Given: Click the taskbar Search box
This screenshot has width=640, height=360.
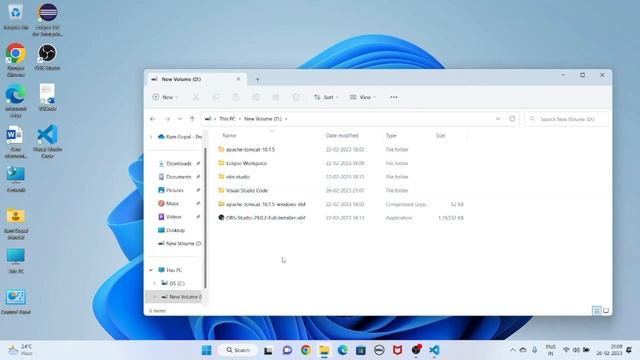Looking at the screenshot, I should click(238, 350).
